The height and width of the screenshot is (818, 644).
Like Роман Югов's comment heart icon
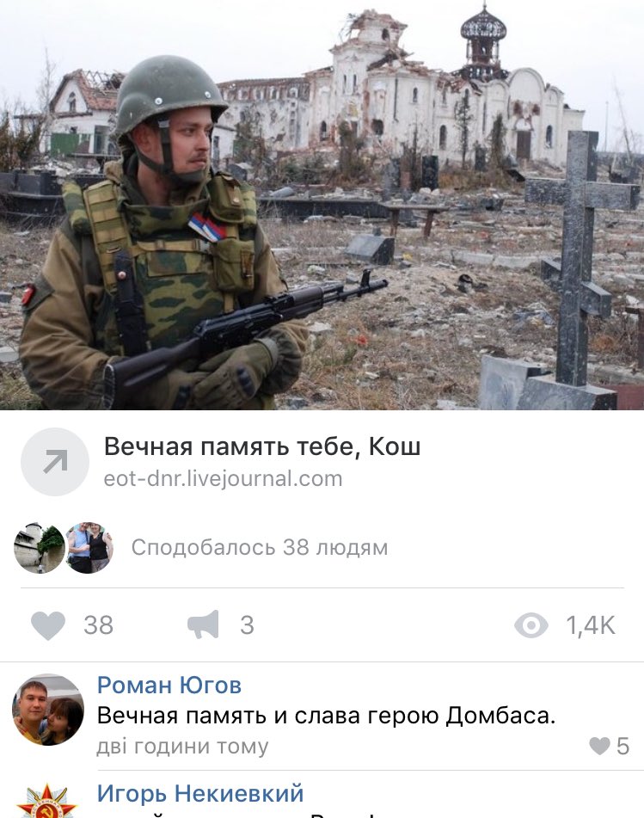599,746
